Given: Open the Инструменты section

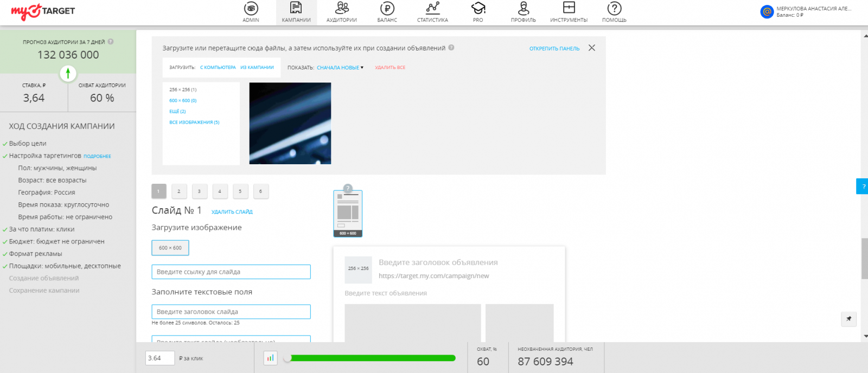Looking at the screenshot, I should point(569,12).
